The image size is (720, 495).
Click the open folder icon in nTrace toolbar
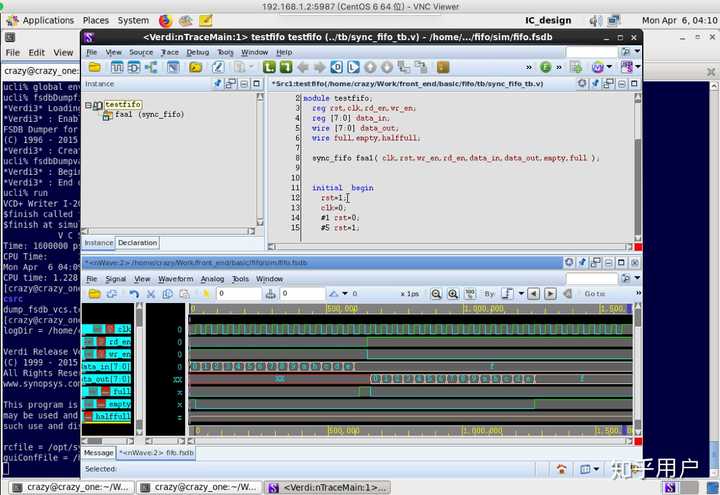(95, 67)
